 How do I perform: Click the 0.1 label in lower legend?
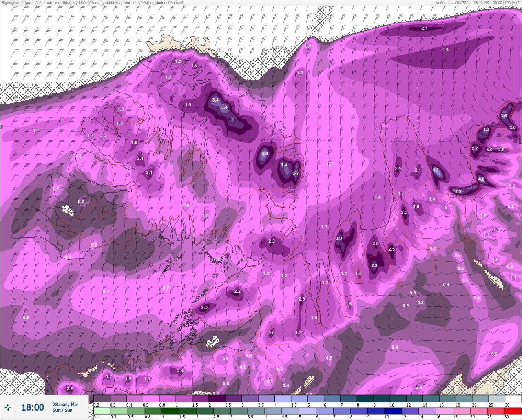pyautogui.click(x=96, y=417)
